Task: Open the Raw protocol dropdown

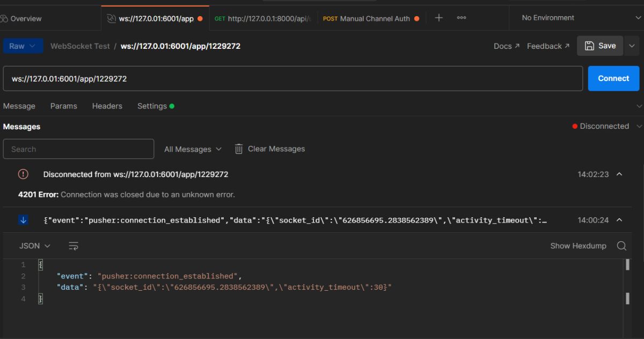Action: tap(23, 46)
